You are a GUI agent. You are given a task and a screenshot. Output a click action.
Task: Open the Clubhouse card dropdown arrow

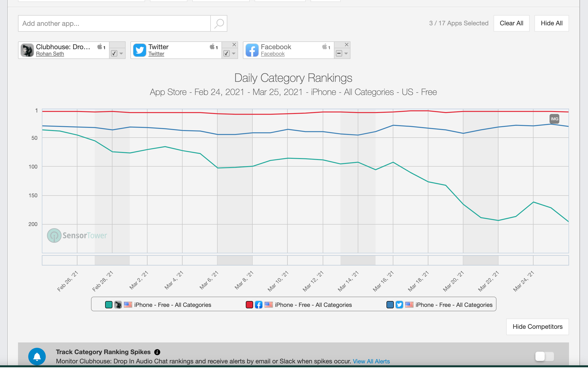click(x=121, y=53)
